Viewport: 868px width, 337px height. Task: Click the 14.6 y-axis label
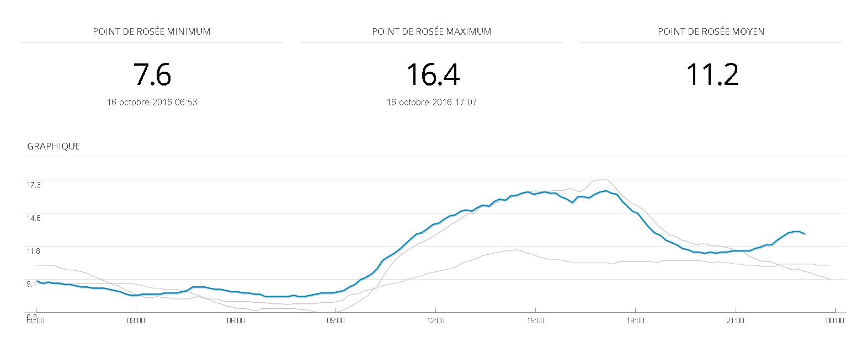pyautogui.click(x=34, y=218)
